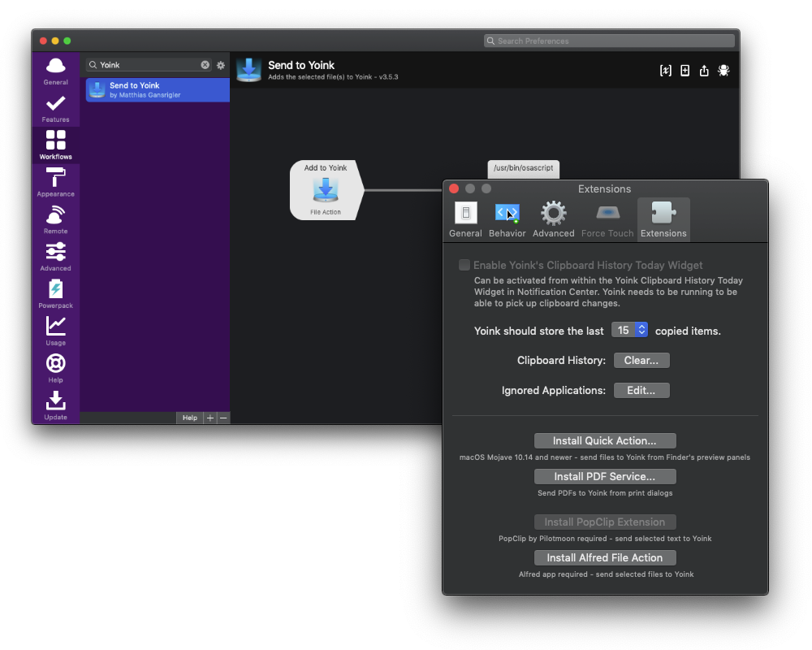The width and height of the screenshot is (812, 650).
Task: Open workflow variables editor icon
Action: 666,71
